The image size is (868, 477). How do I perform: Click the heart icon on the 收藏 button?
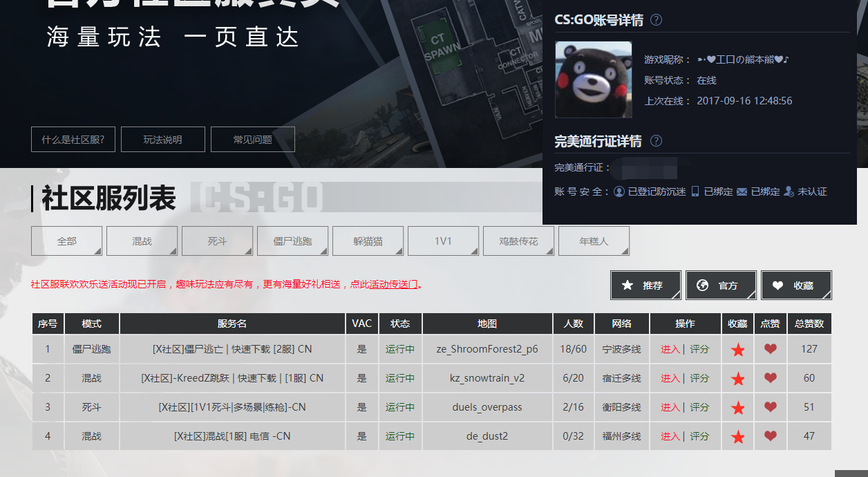click(x=779, y=285)
